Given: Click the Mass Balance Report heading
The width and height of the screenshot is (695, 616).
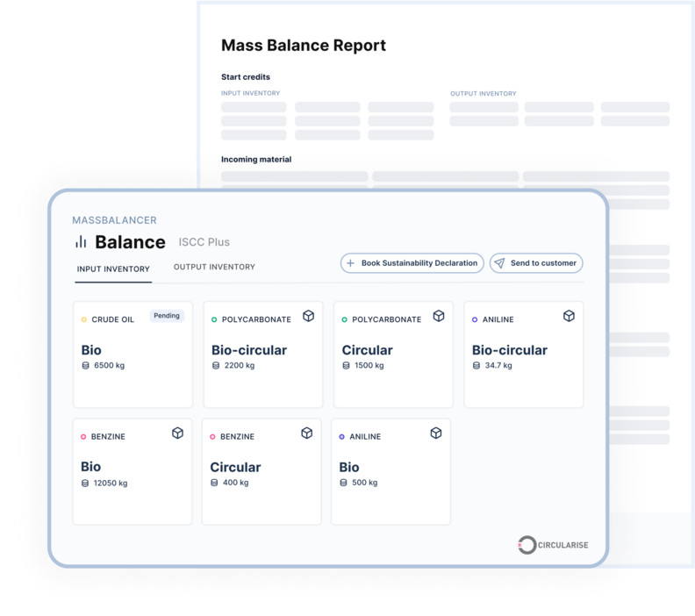Looking at the screenshot, I should 303,46.
